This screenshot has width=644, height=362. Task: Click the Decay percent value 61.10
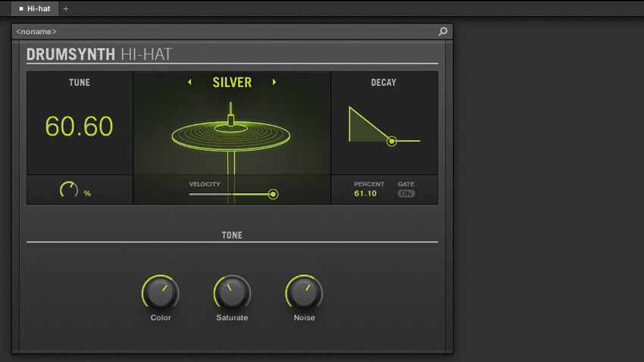click(x=365, y=193)
